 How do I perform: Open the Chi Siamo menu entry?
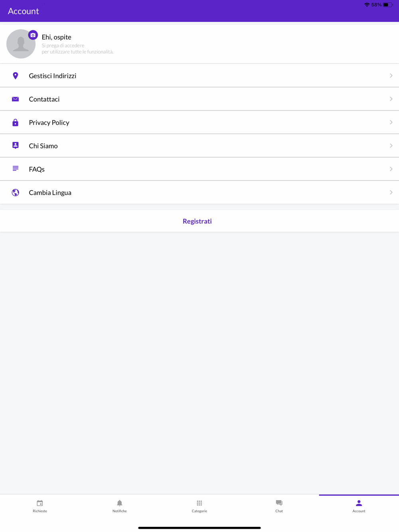coord(43,146)
